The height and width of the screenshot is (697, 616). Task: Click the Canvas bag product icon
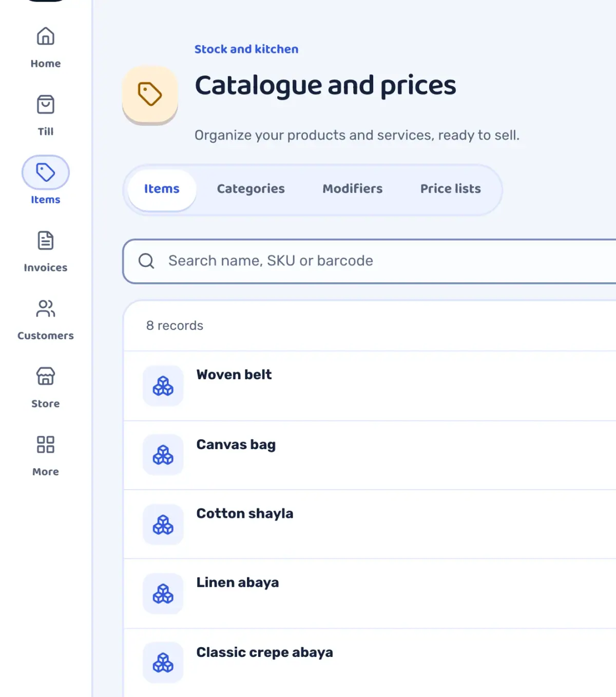[x=163, y=455]
